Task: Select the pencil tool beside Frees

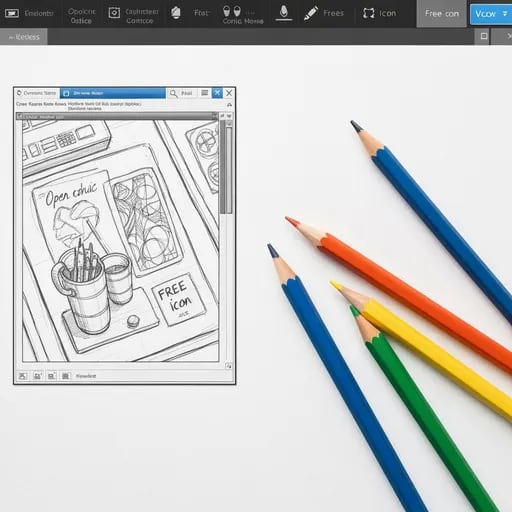Action: coord(311,13)
